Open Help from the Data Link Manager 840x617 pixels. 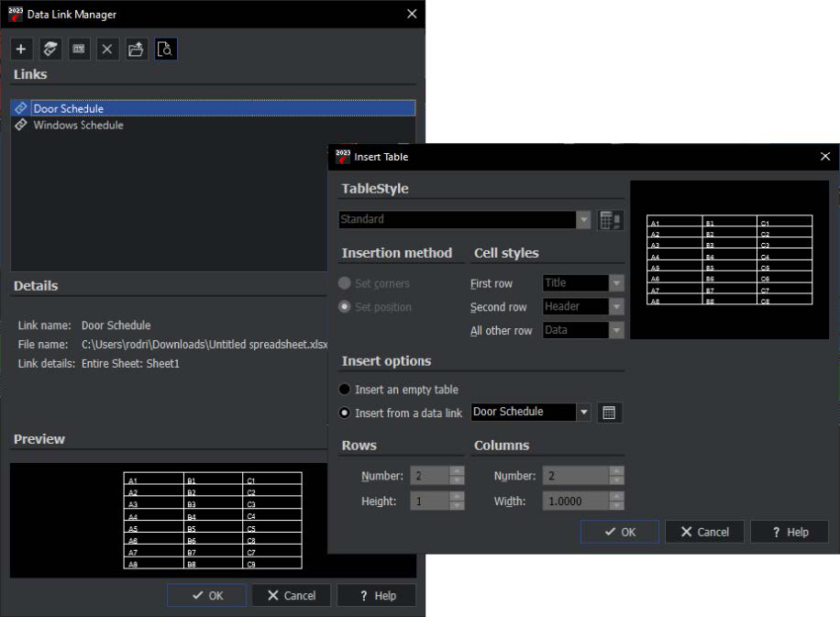377,596
